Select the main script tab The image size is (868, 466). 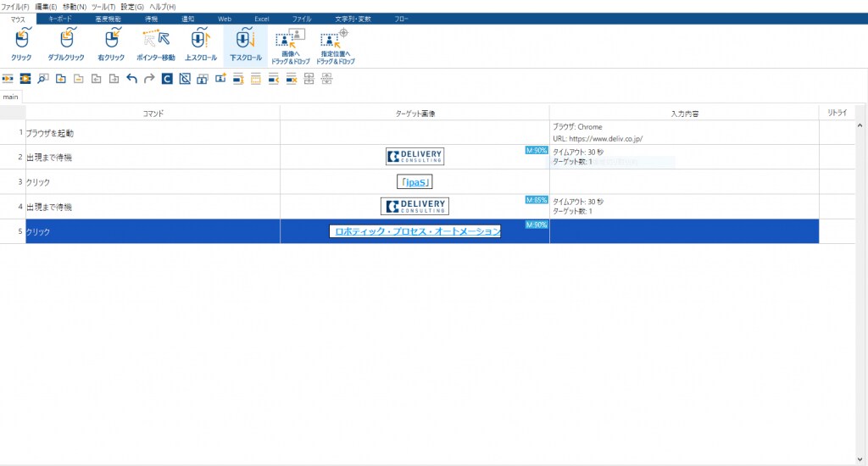10,97
